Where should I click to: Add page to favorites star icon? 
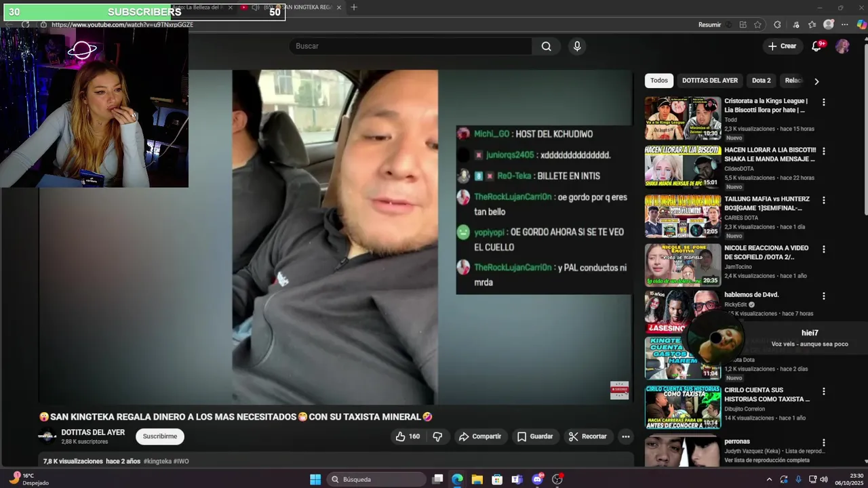click(x=757, y=24)
